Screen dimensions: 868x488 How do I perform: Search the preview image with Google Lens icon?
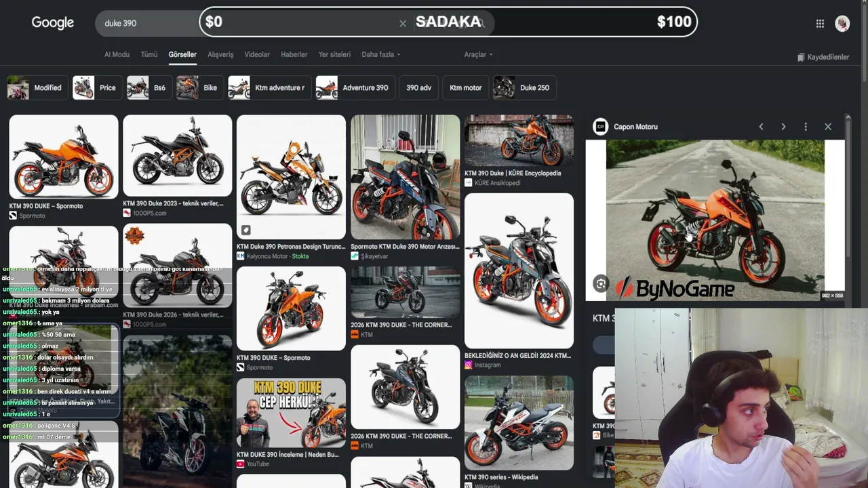click(x=601, y=284)
